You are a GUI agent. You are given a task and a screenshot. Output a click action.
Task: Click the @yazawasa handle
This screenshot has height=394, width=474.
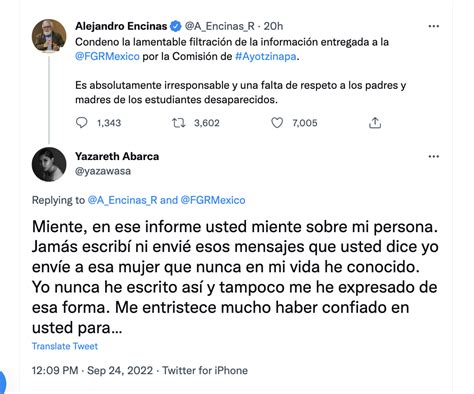click(x=103, y=171)
